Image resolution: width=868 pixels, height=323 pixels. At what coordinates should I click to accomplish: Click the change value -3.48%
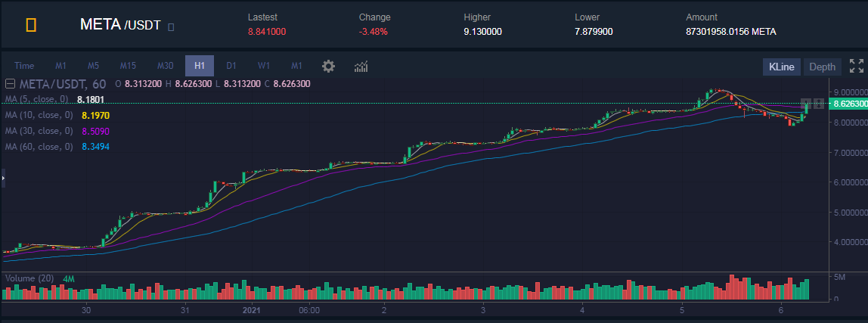point(373,32)
